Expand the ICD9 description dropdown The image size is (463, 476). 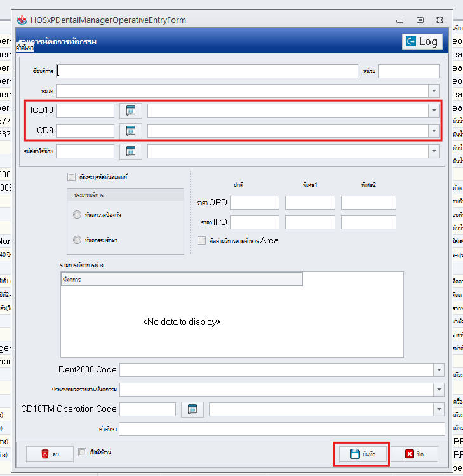click(434, 131)
